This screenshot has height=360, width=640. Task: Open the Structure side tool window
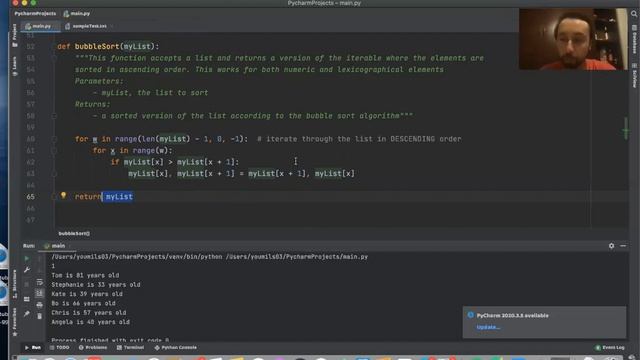[15, 284]
